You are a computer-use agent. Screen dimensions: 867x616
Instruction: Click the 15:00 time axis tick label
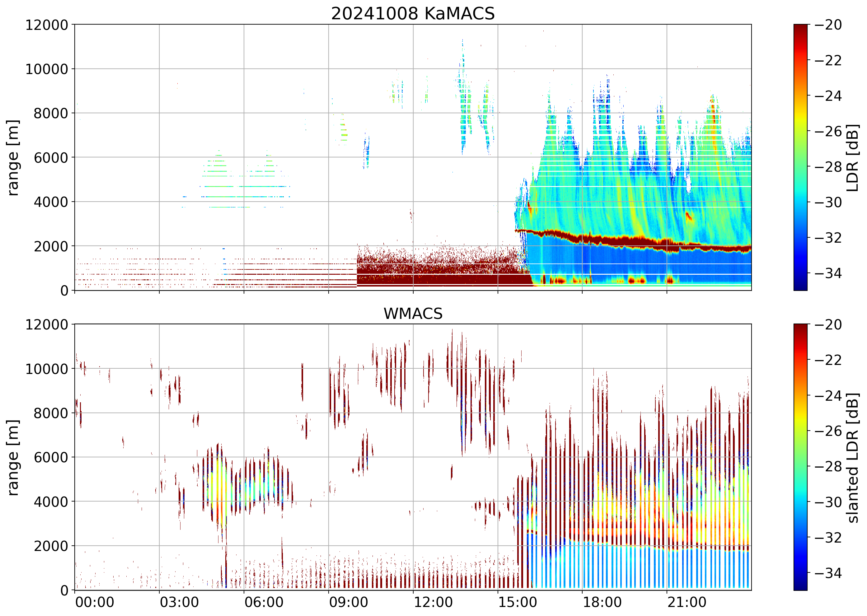tap(518, 602)
